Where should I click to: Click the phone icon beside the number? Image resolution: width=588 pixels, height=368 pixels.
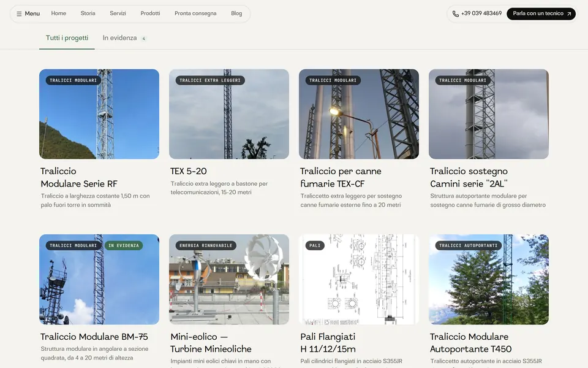point(456,14)
